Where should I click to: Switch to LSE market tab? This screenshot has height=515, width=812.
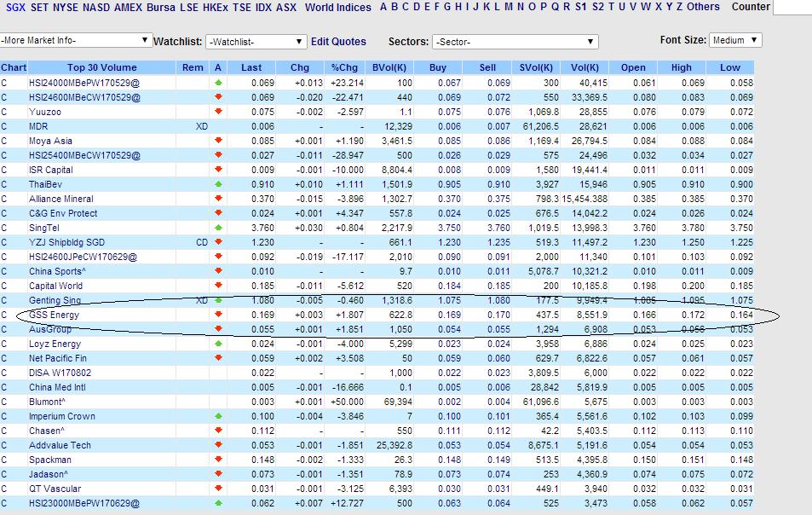point(189,8)
